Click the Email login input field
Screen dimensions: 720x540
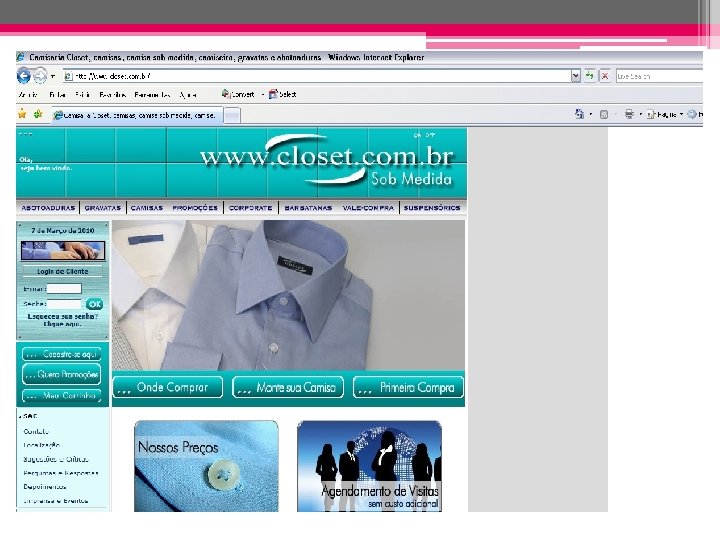[x=64, y=289]
